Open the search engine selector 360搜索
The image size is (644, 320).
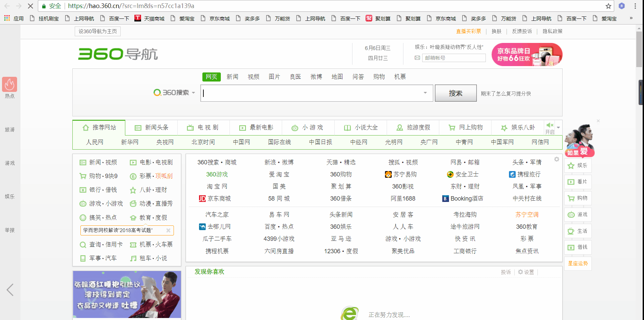[174, 93]
